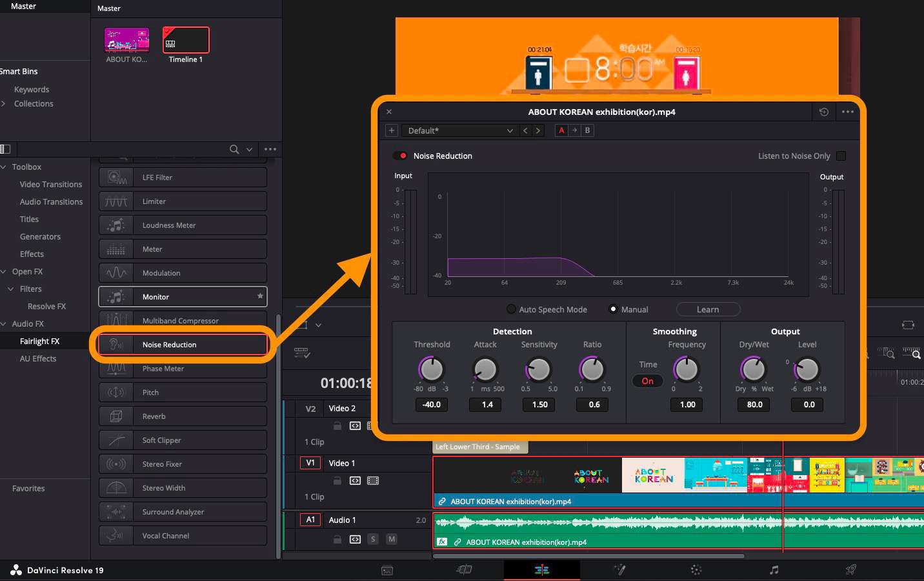Toggle the Video 1 track enable filmstrip icon
Viewport: 924px width, 581px height.
pyautogui.click(x=373, y=480)
